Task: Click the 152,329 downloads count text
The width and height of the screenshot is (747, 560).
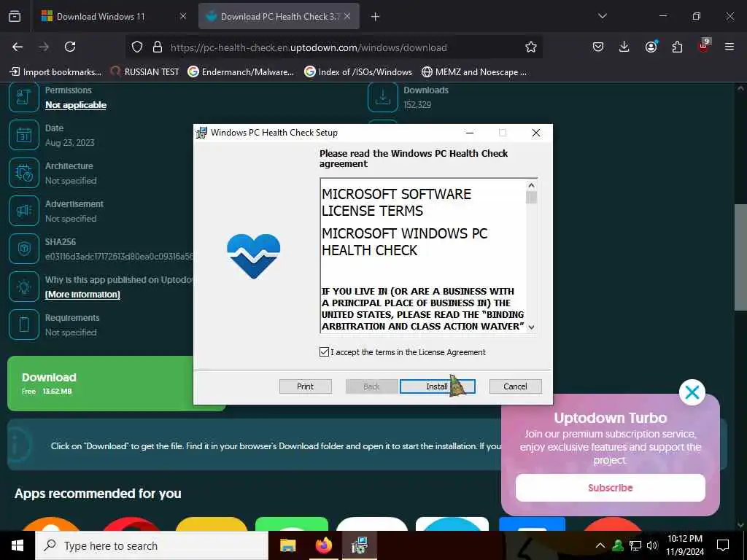Action: coord(417,105)
